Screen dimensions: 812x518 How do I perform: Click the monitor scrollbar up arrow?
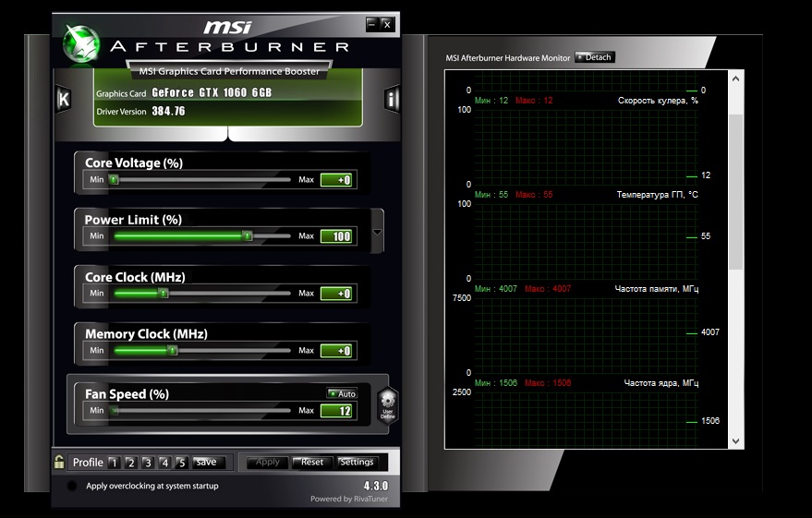(x=735, y=78)
